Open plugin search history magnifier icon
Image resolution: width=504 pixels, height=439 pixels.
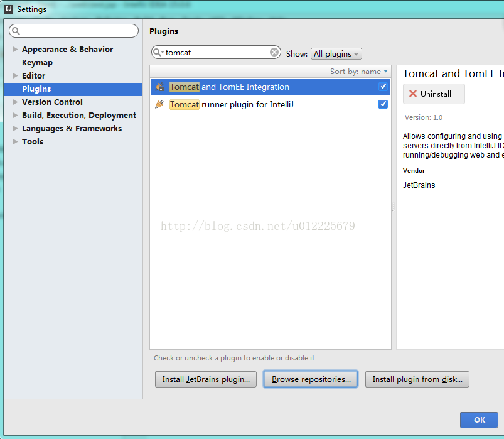[158, 52]
